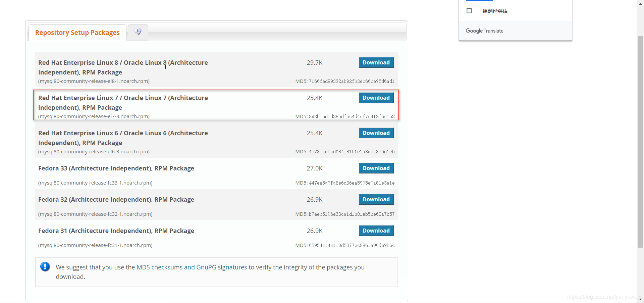Select filename mysql80-community-release-fc31-1.noarch.rpm
Viewport: 644px width, 303px height.
click(x=95, y=245)
